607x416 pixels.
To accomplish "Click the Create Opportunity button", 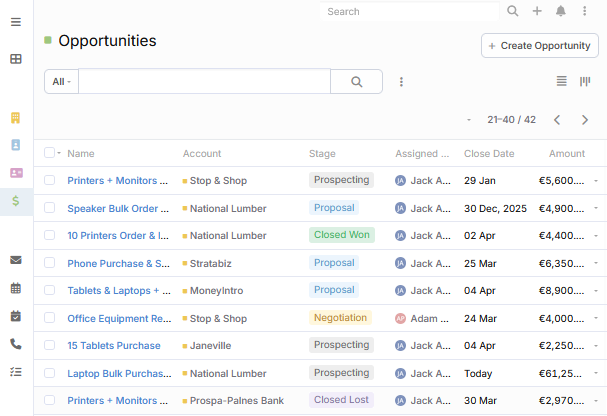I will coord(540,46).
